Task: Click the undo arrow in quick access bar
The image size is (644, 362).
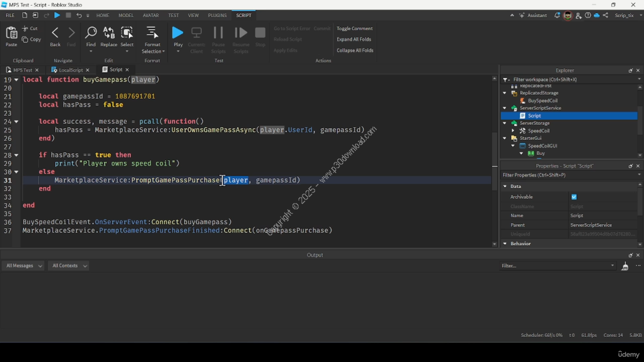Action: point(79,15)
